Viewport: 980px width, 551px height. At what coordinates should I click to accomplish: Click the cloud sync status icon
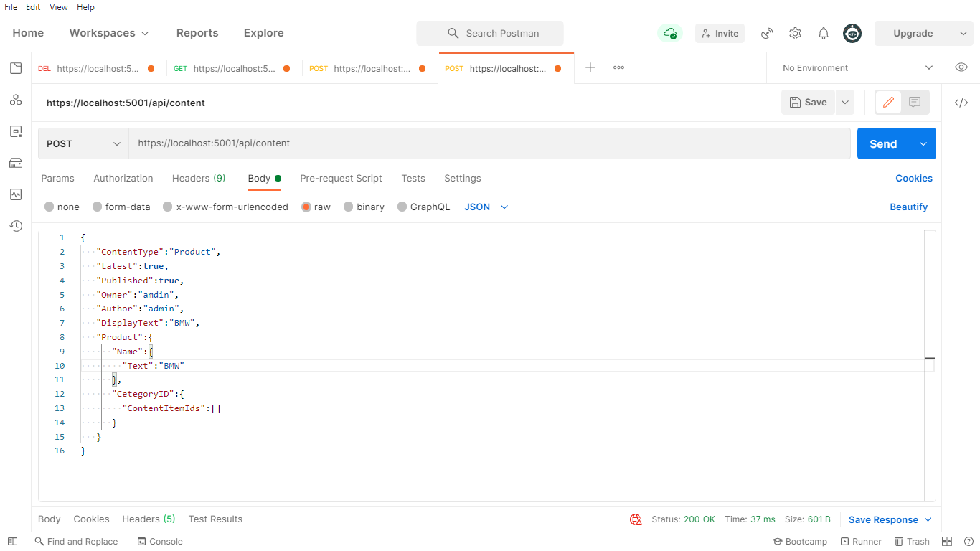click(669, 33)
